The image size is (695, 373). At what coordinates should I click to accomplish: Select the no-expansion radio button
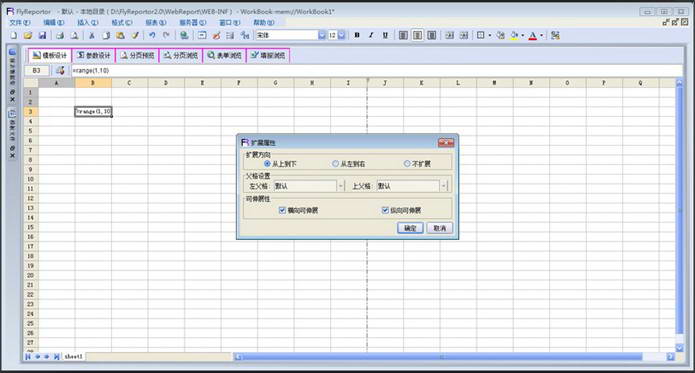[407, 163]
